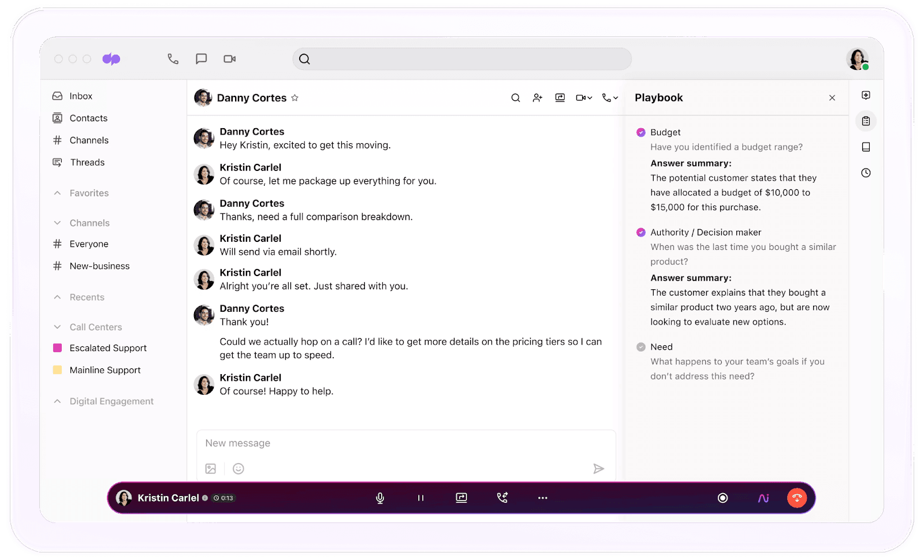Open the call history clock icon
The width and height of the screenshot is (924, 560).
click(x=865, y=172)
